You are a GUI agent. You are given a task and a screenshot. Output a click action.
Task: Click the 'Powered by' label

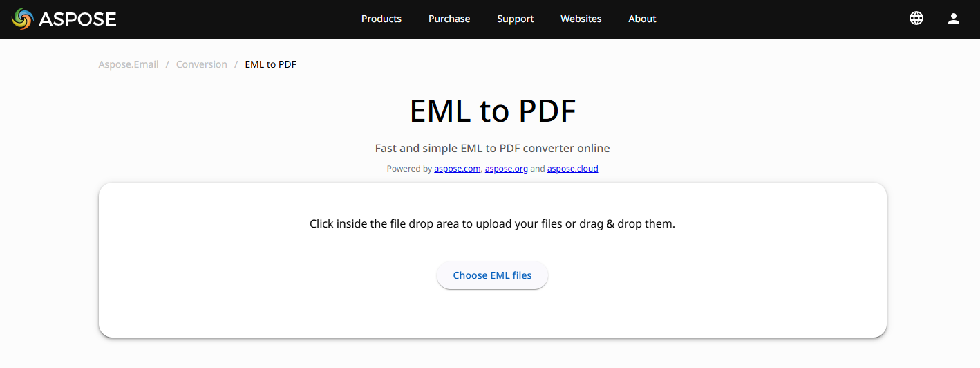409,169
